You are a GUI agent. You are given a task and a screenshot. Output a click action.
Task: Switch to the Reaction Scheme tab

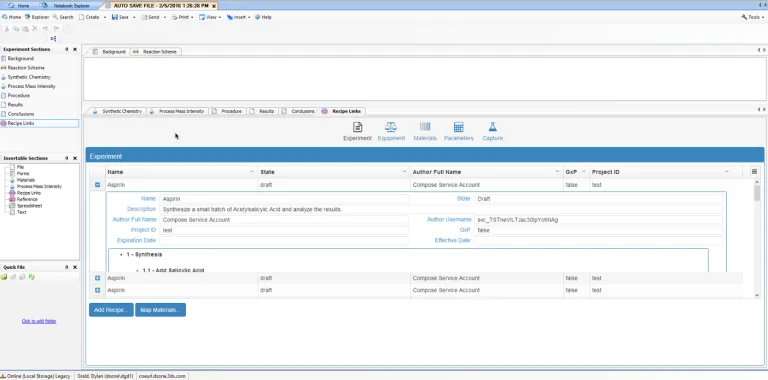pyautogui.click(x=156, y=51)
